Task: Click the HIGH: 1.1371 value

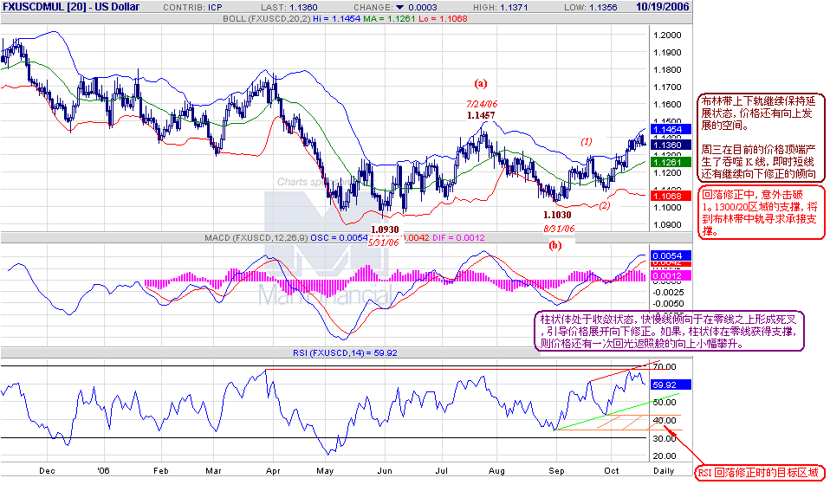Action: (500, 8)
